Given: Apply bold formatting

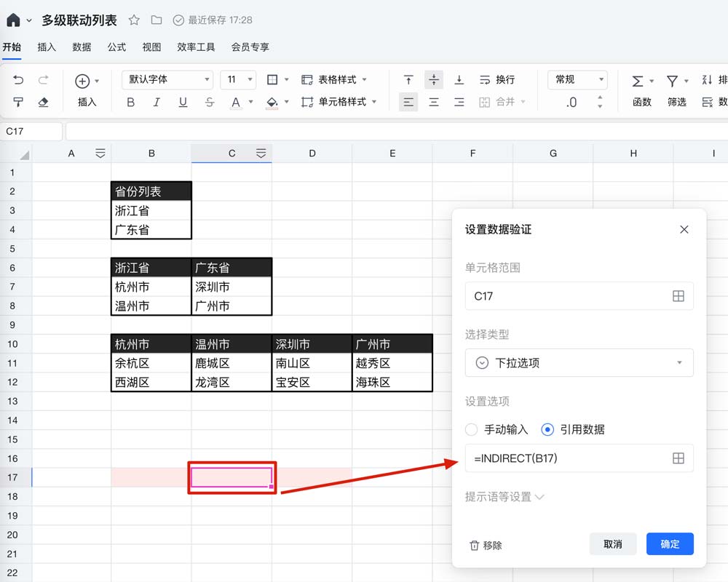Looking at the screenshot, I should (131, 103).
